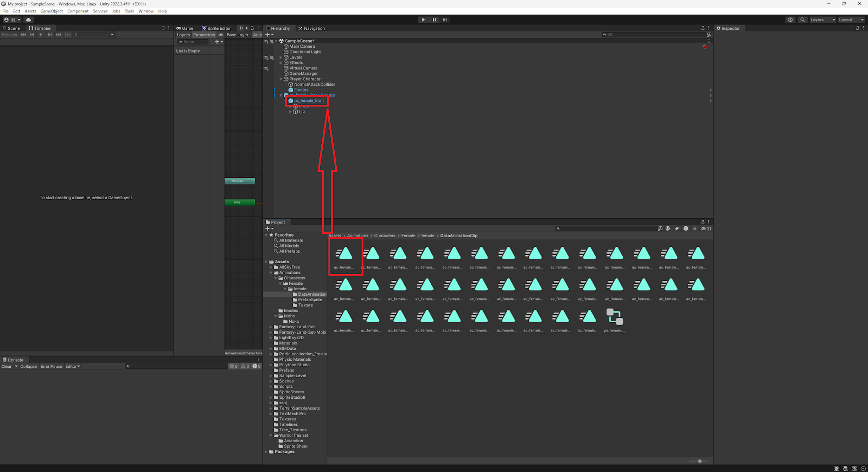This screenshot has height=472, width=868.
Task: Click the global search magnifier icon
Action: (x=802, y=20)
